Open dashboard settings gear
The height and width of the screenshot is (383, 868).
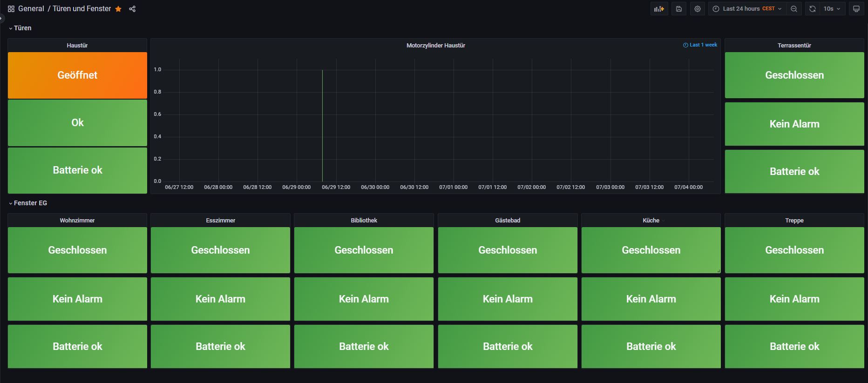[697, 9]
